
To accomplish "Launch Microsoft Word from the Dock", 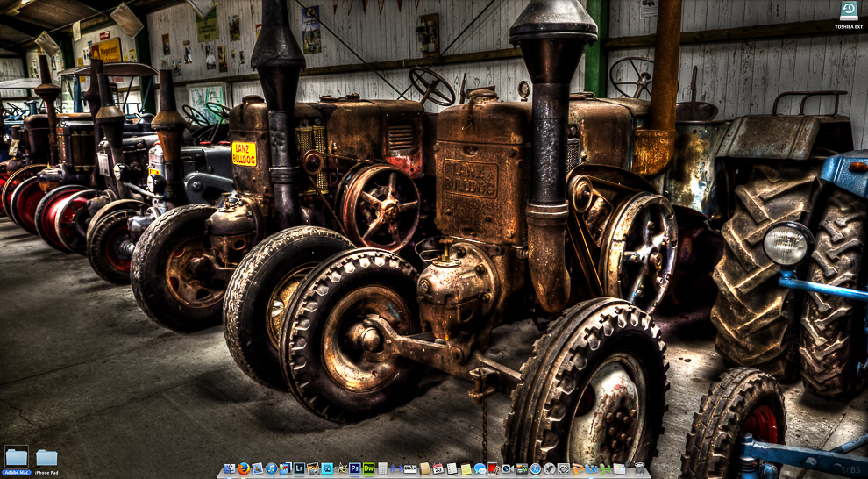I will point(591,468).
